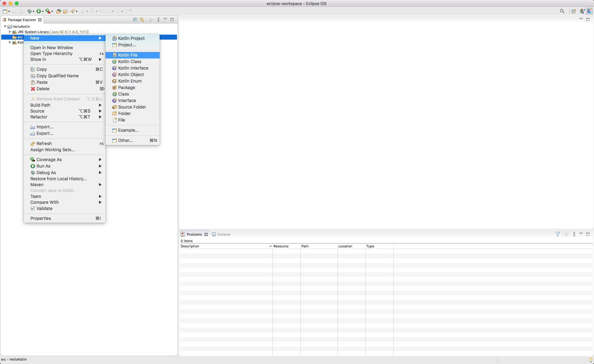Click the Refresh icon in context menu
Viewport: 594px width, 364px height.
point(33,143)
